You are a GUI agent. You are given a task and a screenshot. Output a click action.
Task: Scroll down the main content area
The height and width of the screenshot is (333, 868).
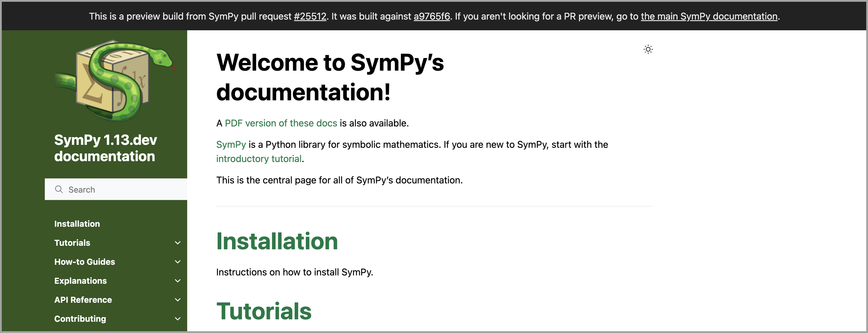[x=434, y=222]
